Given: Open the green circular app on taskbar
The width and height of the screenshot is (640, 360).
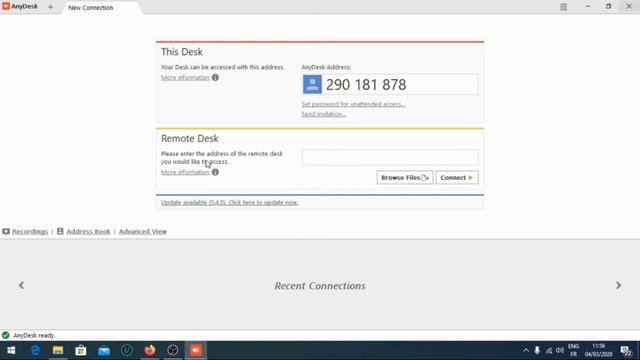Looking at the screenshot, I should tap(127, 351).
